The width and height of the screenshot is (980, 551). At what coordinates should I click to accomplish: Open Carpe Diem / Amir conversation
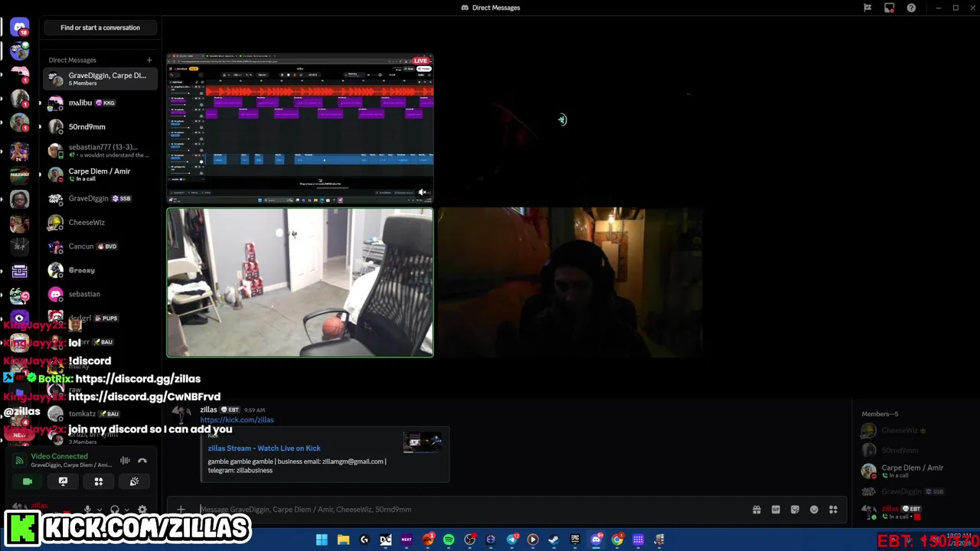tap(100, 174)
